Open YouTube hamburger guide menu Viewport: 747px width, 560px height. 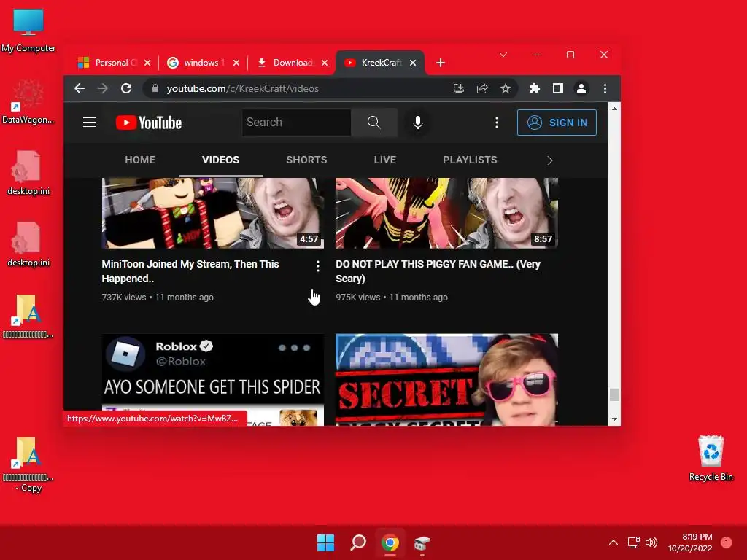[x=90, y=122]
